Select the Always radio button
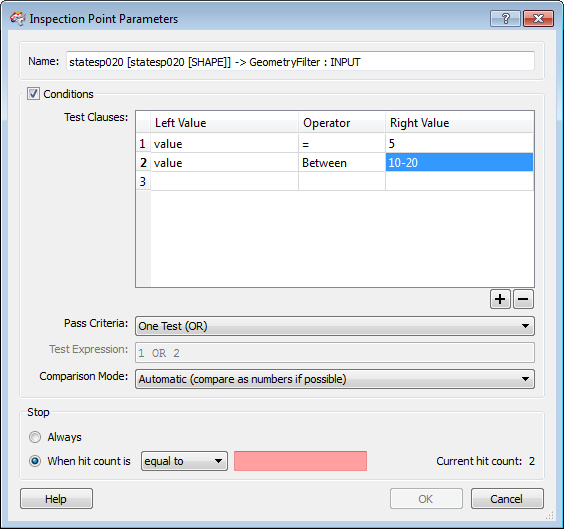 click(35, 437)
